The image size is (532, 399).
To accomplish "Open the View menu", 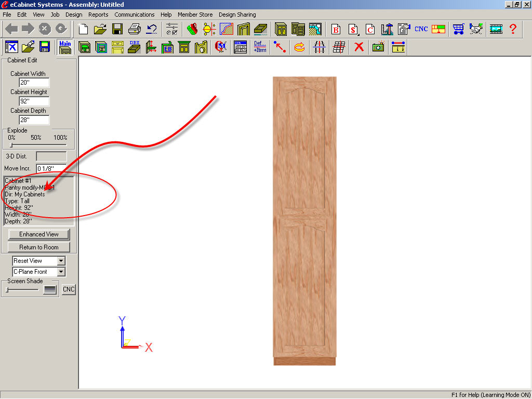I will coord(38,15).
